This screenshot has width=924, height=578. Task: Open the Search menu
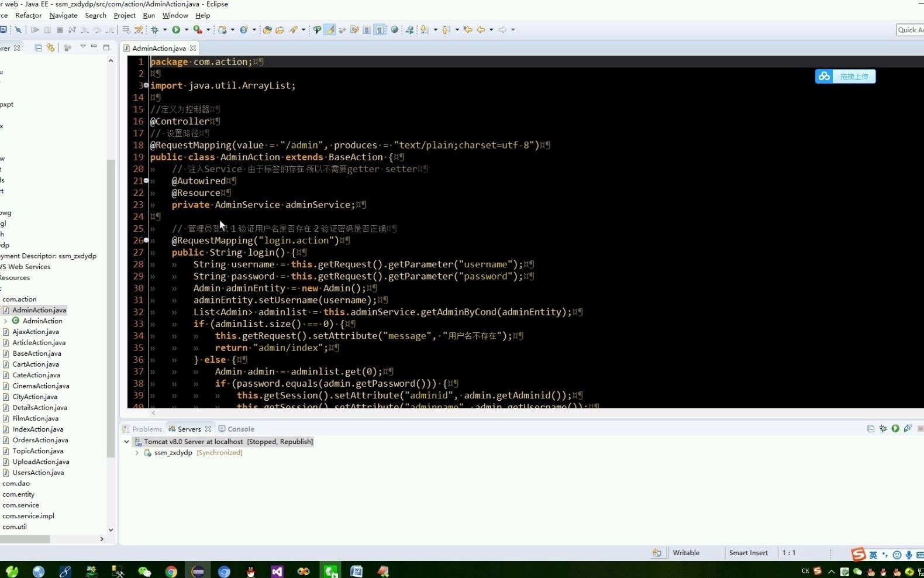(95, 15)
